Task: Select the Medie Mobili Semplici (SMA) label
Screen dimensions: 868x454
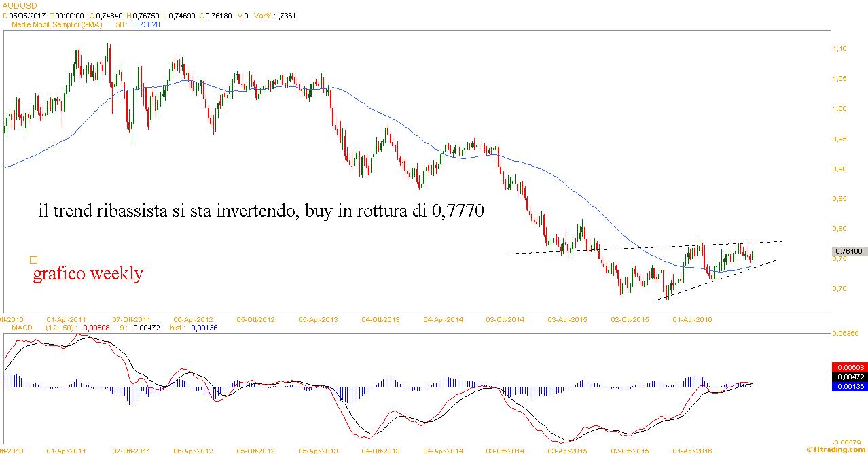Action: pyautogui.click(x=56, y=24)
